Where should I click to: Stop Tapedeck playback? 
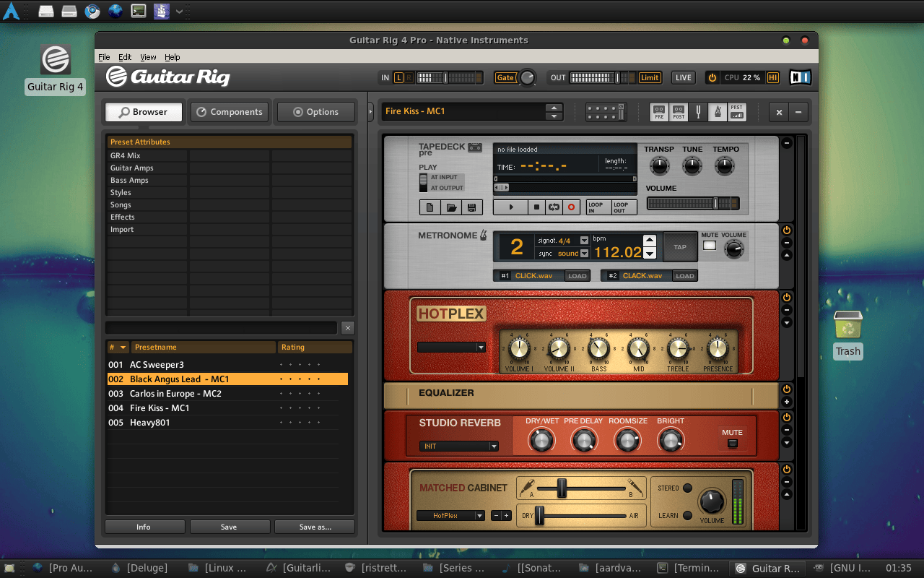[x=536, y=207]
